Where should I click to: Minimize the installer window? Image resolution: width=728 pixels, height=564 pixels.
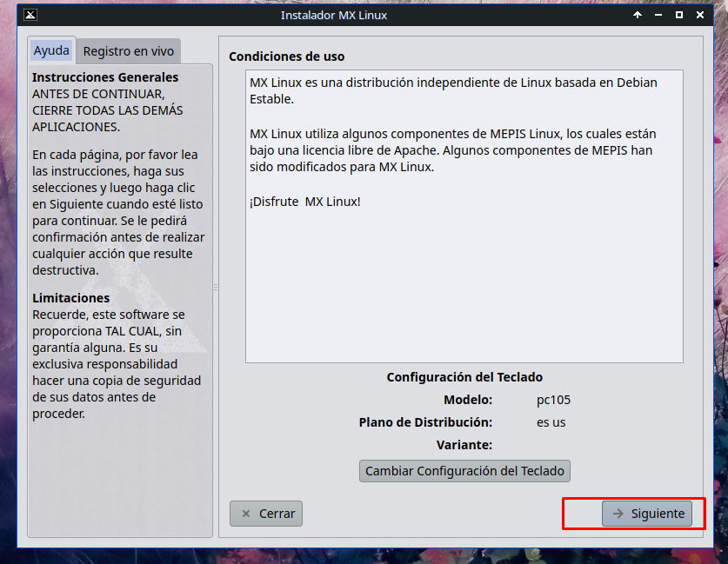click(658, 15)
